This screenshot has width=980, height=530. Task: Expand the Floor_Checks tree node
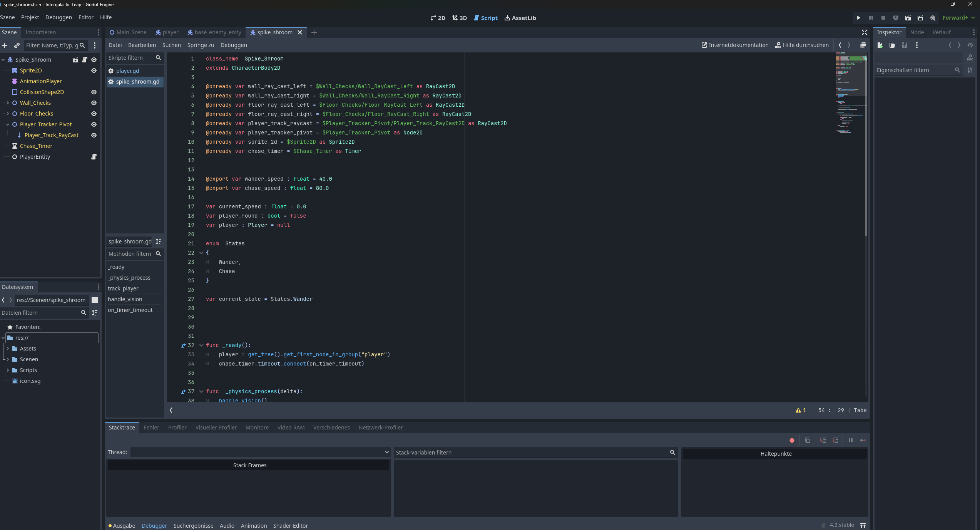coord(8,114)
